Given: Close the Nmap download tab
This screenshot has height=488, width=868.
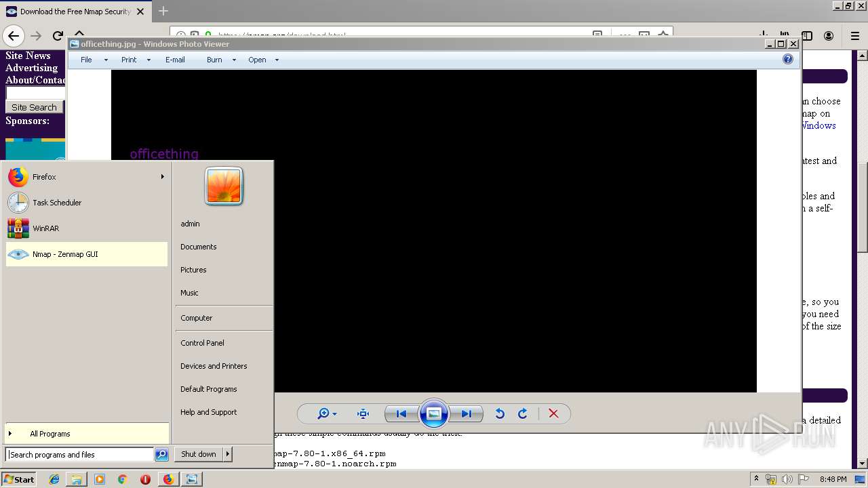Looking at the screenshot, I should 140,12.
